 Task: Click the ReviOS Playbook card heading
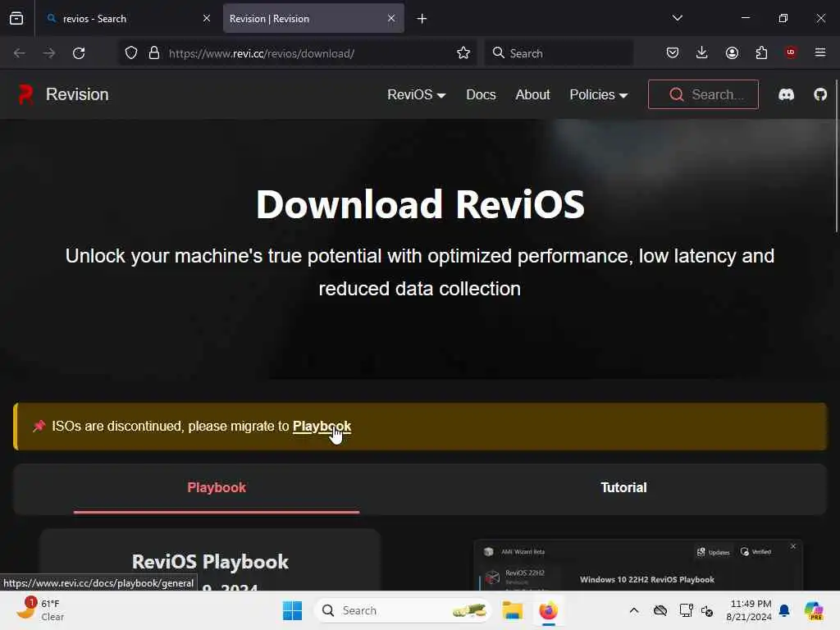coord(210,561)
